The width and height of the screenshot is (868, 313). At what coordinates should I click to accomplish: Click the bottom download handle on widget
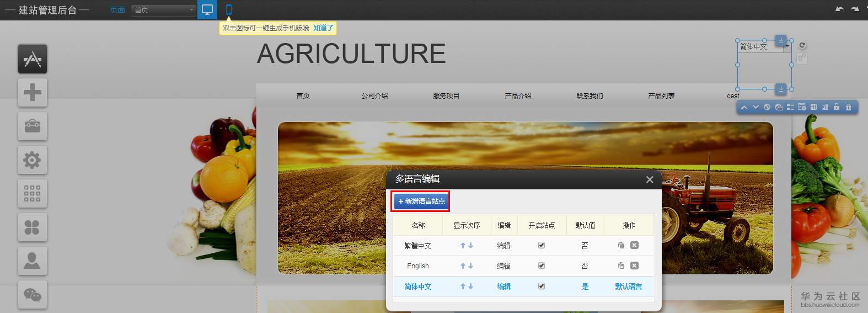781,89
